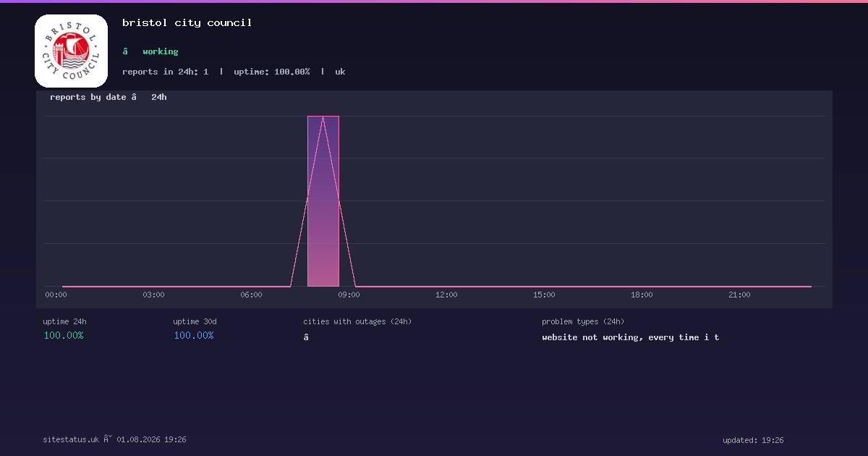Image resolution: width=868 pixels, height=456 pixels.
Task: Click the 18:00 axis label
Action: [x=642, y=295]
